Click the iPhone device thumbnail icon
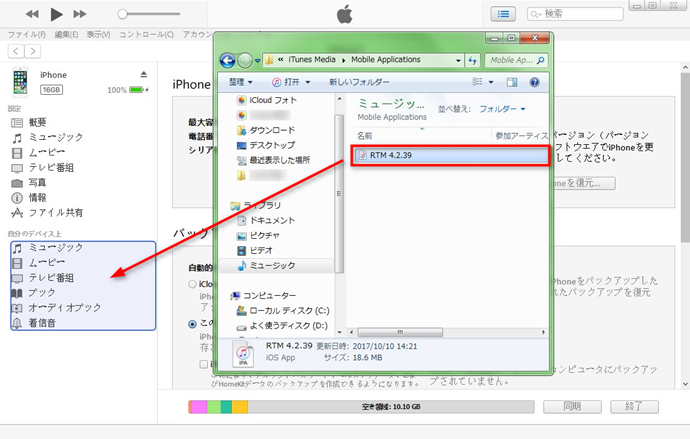 click(20, 82)
